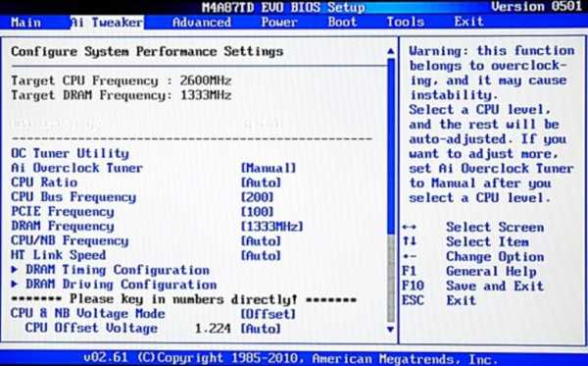Switch to the Advanced tab
The image size is (588, 366).
(202, 23)
